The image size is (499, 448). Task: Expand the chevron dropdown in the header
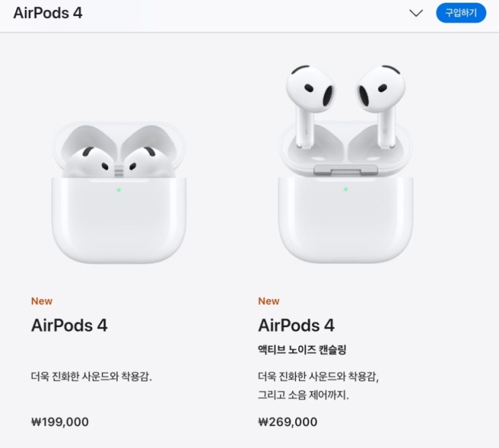coord(416,13)
